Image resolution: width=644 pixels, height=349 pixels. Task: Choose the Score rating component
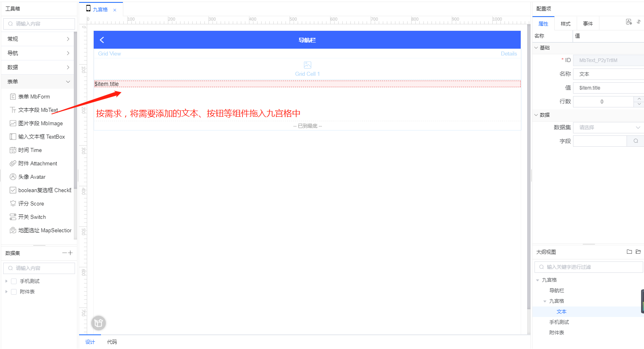[31, 203]
